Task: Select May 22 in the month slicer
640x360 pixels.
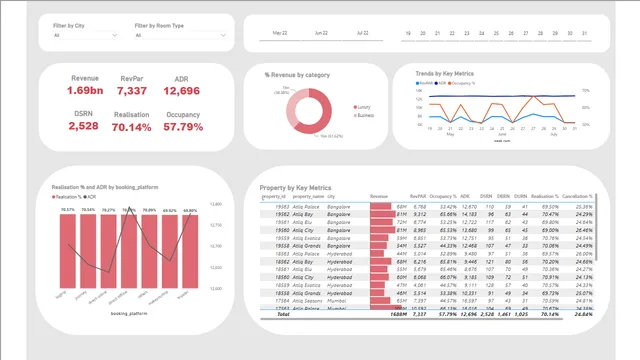Action: (x=280, y=33)
